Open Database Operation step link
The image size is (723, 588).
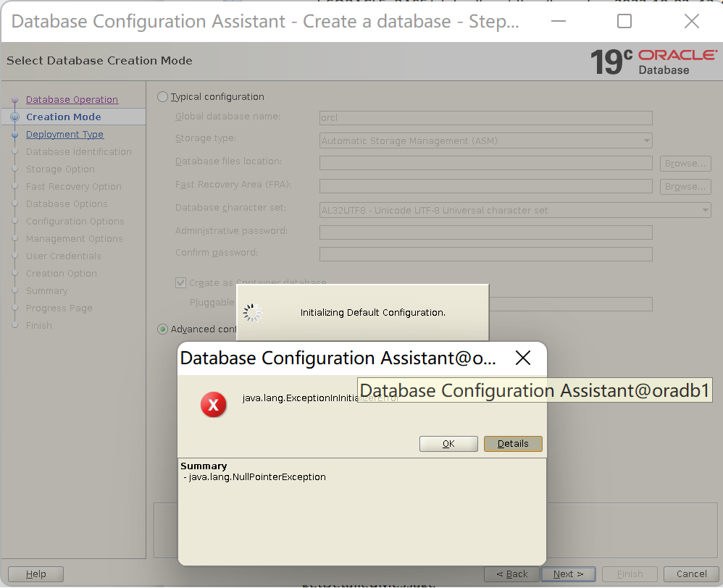coord(72,99)
